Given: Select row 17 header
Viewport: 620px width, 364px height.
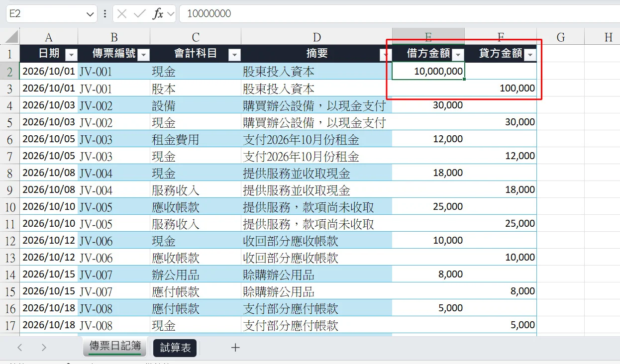Looking at the screenshot, I should click(10, 325).
